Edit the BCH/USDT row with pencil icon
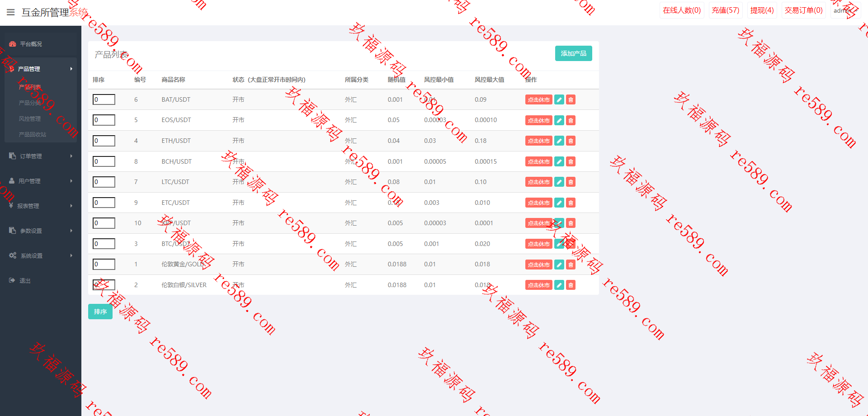 pos(559,161)
